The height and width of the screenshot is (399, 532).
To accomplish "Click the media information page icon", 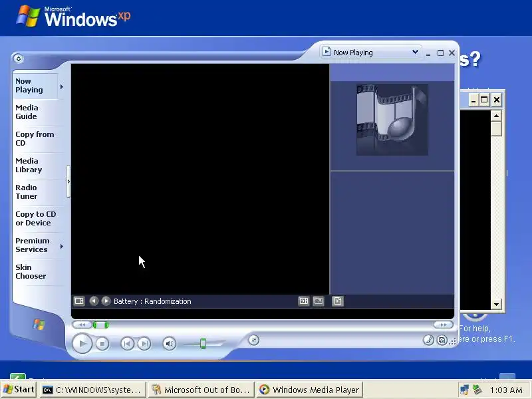I will [x=338, y=301].
